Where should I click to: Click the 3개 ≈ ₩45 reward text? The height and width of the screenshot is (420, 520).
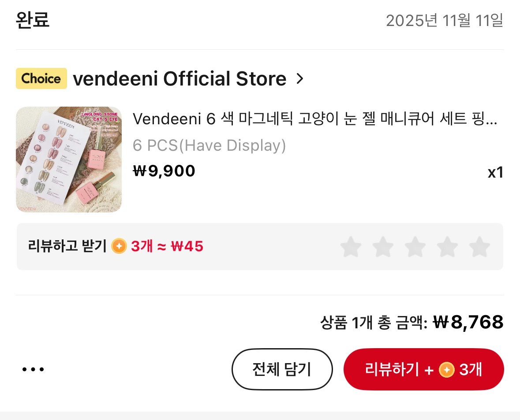(x=167, y=246)
